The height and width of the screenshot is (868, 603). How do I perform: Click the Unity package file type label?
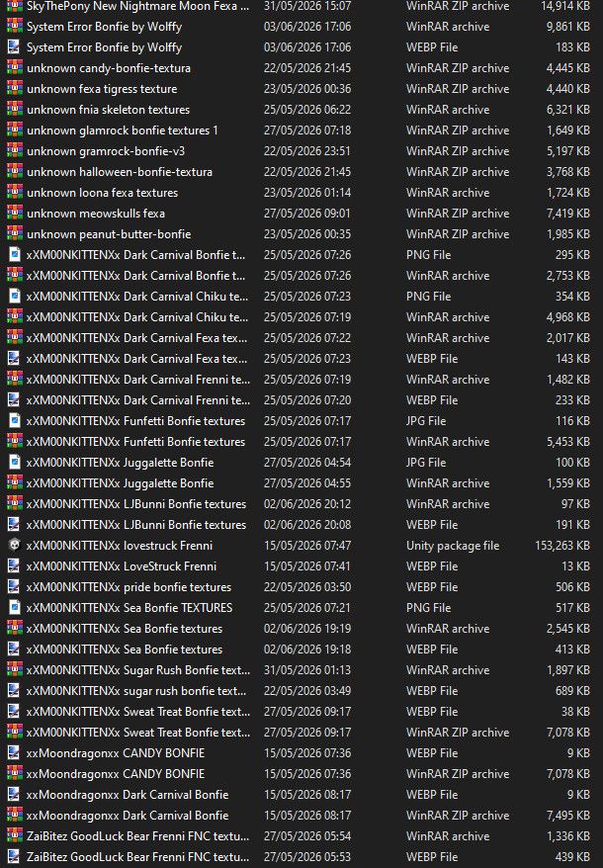click(x=453, y=546)
